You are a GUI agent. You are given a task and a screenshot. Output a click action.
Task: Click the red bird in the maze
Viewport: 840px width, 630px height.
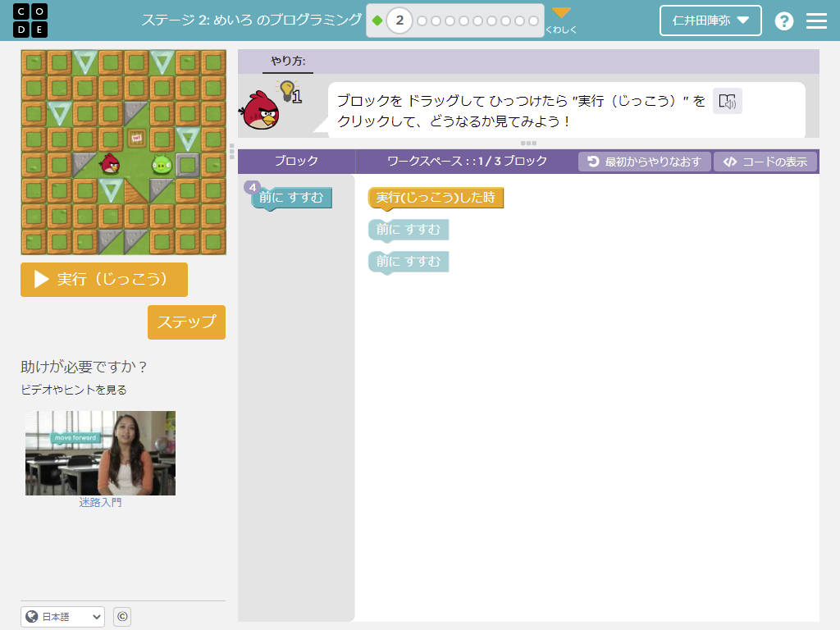[111, 164]
